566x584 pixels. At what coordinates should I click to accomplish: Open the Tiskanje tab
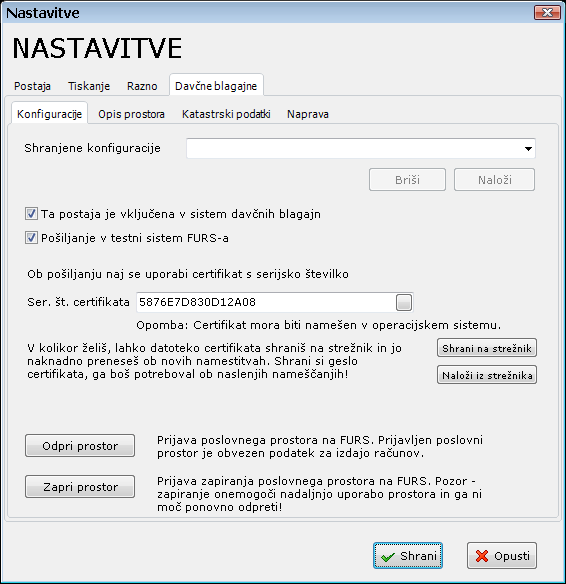point(89,86)
